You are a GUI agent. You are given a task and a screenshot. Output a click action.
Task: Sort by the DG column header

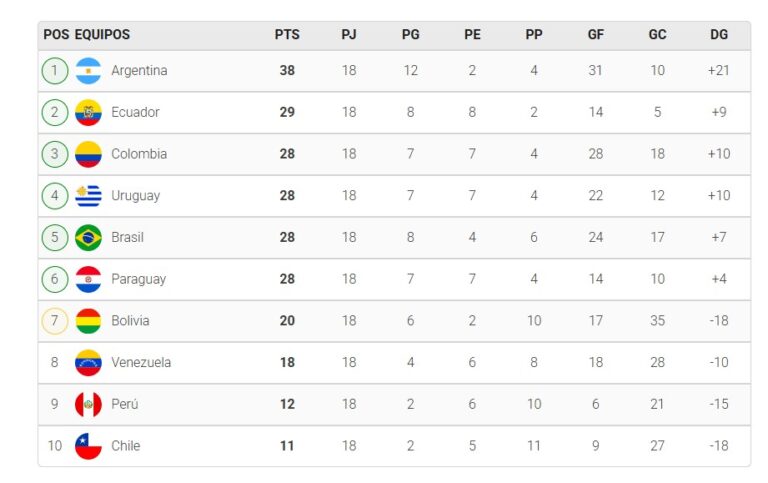(x=719, y=34)
